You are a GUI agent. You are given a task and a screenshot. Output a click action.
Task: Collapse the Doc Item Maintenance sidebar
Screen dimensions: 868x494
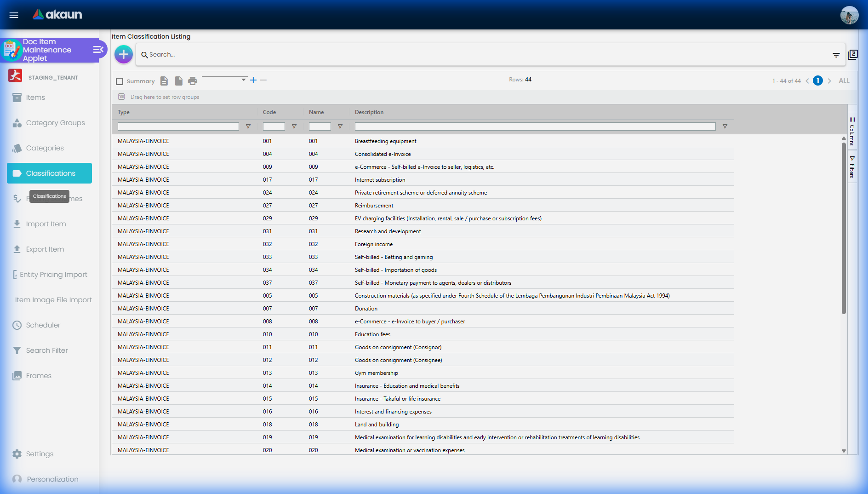[x=98, y=50]
